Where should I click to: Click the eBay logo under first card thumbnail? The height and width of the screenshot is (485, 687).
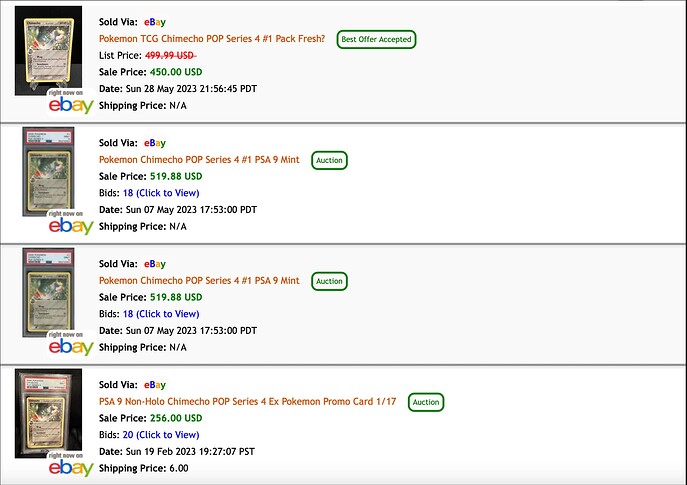click(x=71, y=105)
